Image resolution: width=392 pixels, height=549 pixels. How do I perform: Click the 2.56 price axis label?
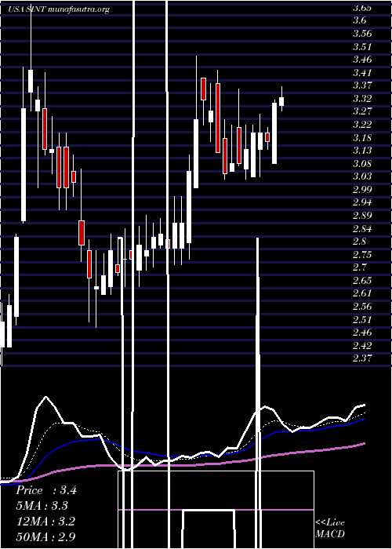click(x=362, y=307)
